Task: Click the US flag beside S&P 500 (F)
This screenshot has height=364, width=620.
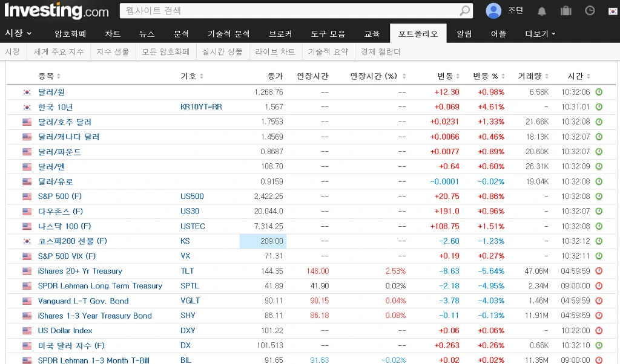Action: pos(27,197)
